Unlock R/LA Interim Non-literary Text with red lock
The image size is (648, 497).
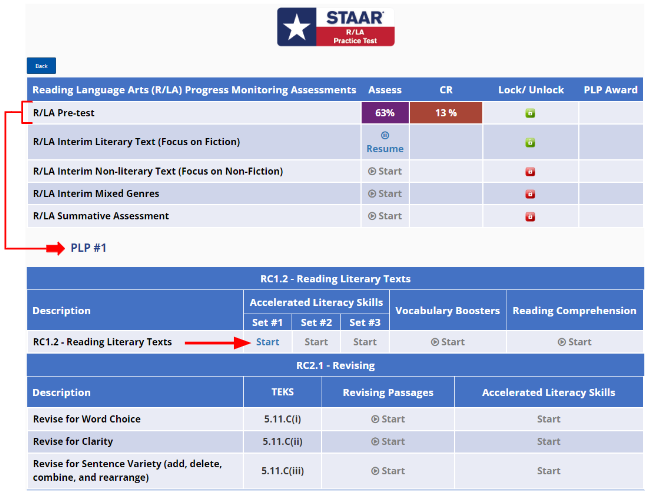(x=530, y=171)
